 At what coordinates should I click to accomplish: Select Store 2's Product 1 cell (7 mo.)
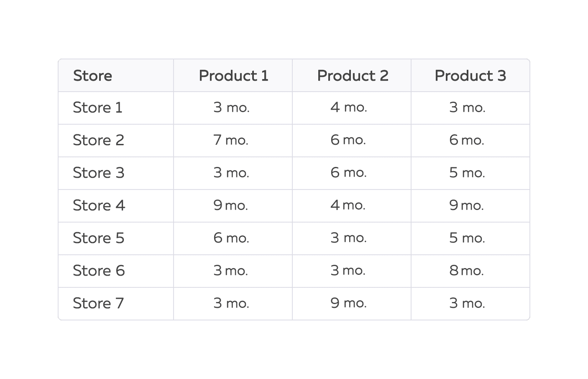tap(231, 140)
